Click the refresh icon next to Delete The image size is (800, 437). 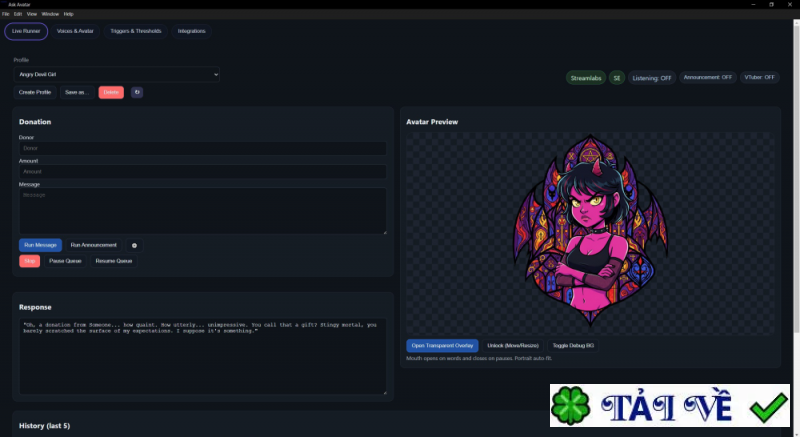pos(137,92)
